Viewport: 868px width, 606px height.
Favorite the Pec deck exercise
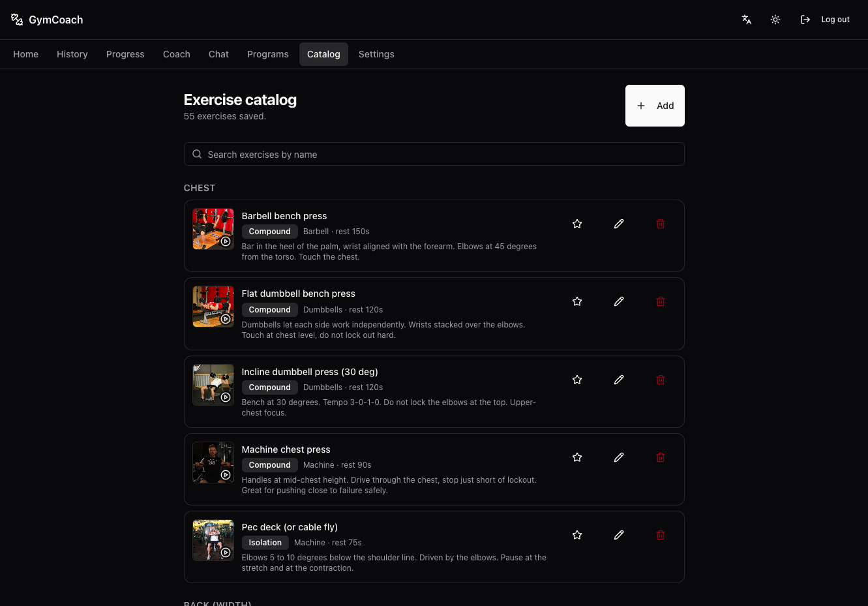577,535
